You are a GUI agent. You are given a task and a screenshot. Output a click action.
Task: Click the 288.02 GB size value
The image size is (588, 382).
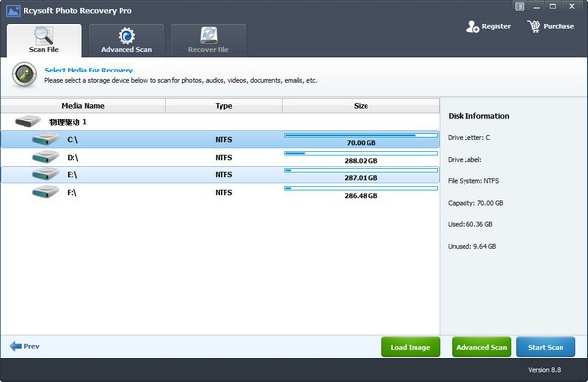361,161
